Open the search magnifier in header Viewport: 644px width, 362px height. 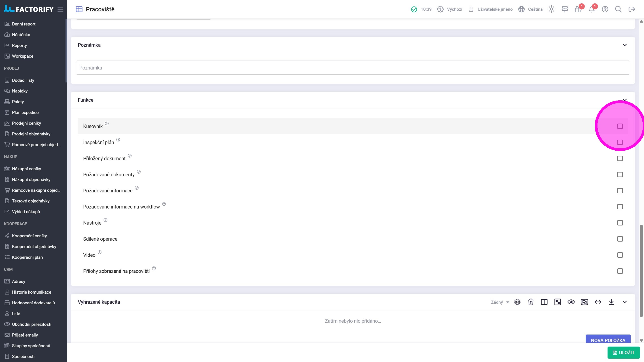[x=618, y=9]
